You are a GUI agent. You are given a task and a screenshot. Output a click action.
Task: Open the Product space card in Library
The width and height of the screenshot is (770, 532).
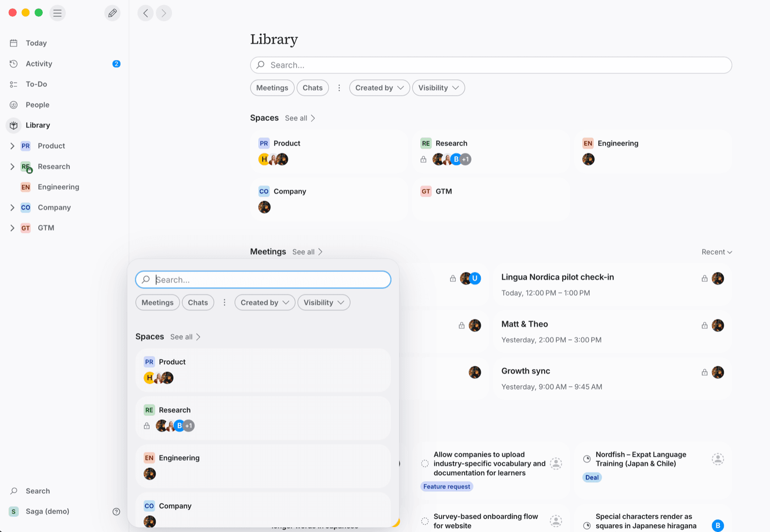pos(329,151)
